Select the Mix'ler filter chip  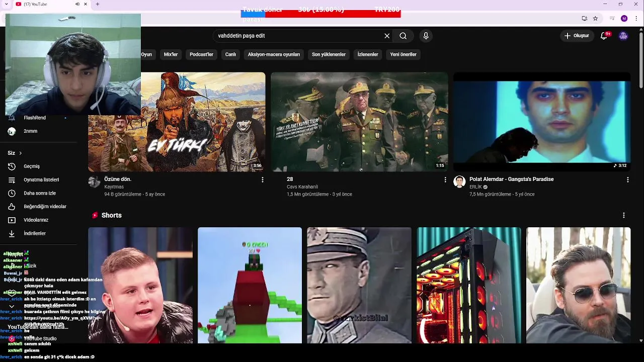[x=171, y=54]
